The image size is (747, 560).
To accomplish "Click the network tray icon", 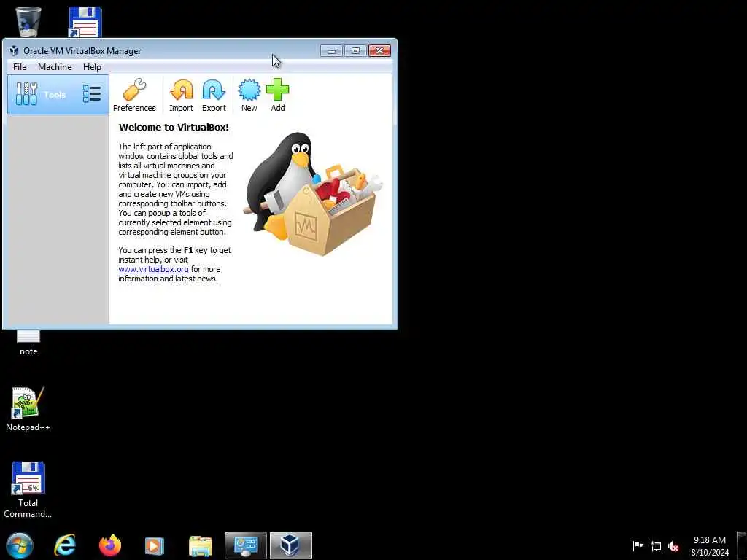I will pos(656,546).
